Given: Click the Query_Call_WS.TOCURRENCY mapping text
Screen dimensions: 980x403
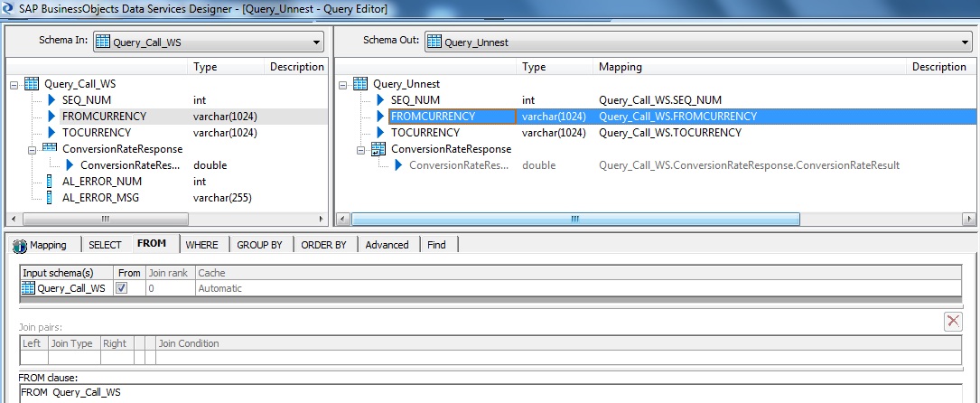Looking at the screenshot, I should point(670,133).
